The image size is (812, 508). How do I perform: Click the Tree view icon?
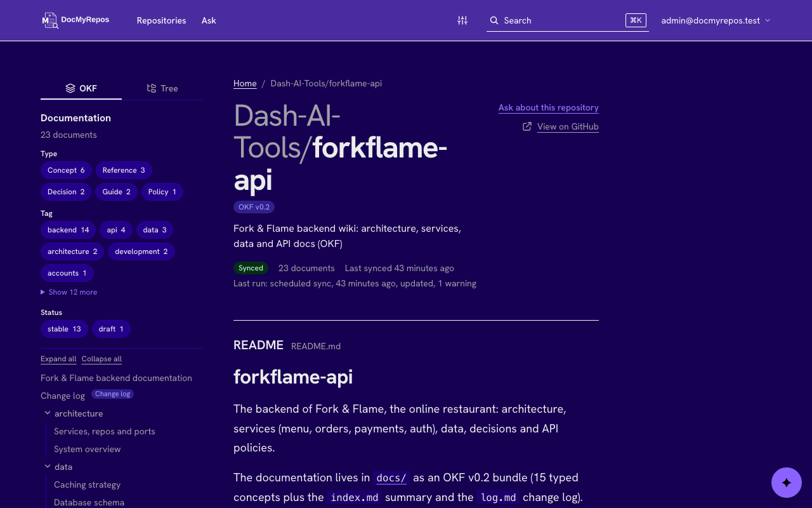pyautogui.click(x=152, y=88)
